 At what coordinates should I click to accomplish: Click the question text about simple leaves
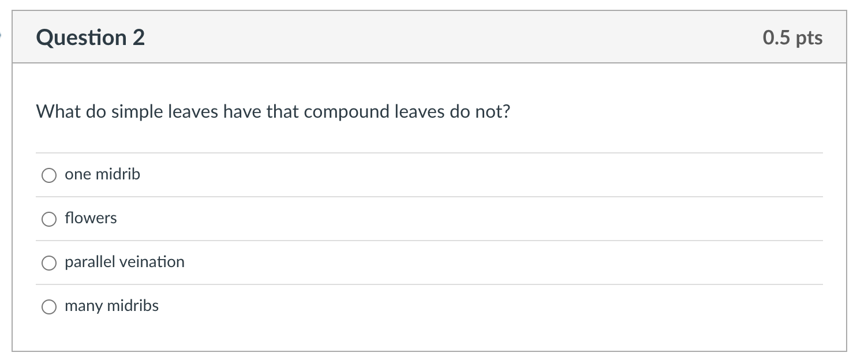point(272,111)
